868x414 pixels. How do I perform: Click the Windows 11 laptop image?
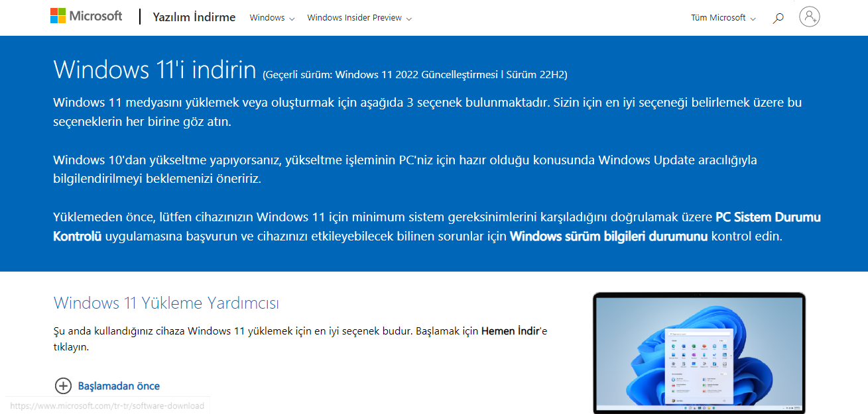pos(699,353)
